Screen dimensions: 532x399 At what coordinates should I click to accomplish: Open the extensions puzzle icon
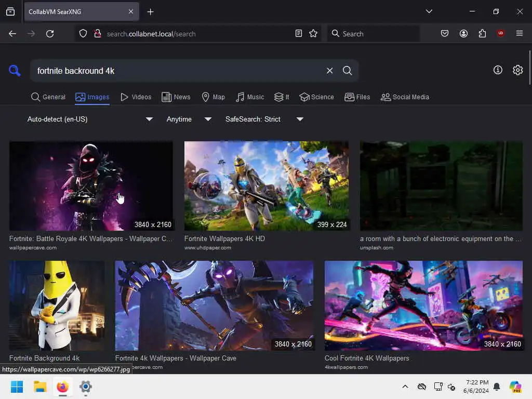click(x=482, y=33)
